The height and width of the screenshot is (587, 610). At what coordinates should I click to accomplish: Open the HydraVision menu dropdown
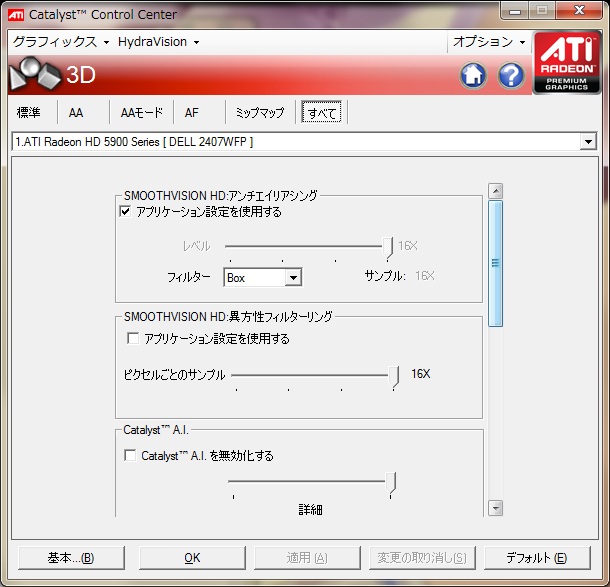tap(159, 42)
